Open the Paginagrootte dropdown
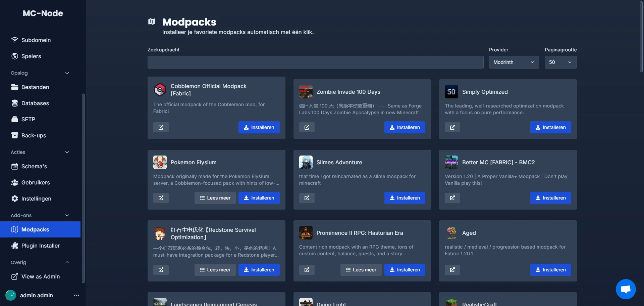The width and height of the screenshot is (644, 306). (x=560, y=62)
